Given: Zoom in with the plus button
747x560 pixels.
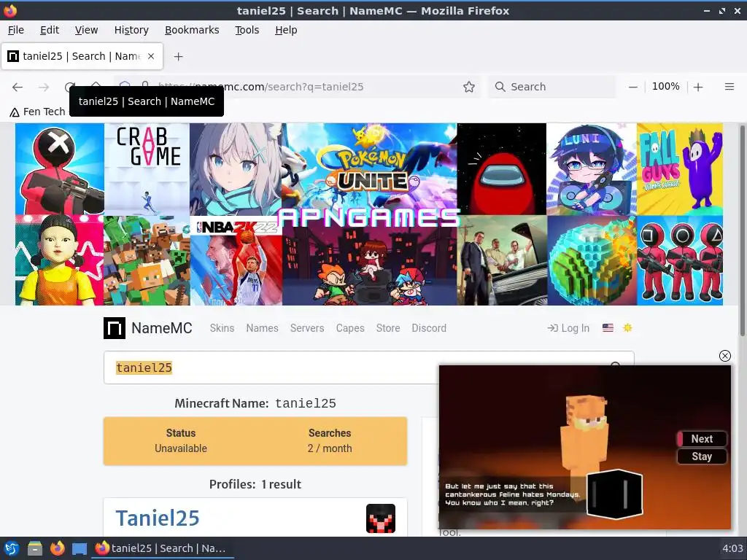Looking at the screenshot, I should (698, 87).
